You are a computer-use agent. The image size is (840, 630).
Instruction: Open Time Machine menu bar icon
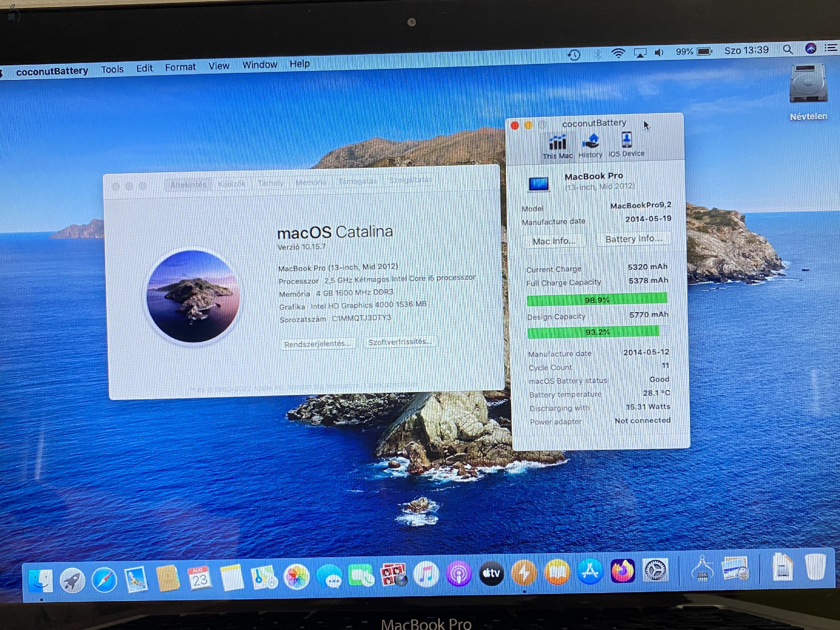pyautogui.click(x=574, y=55)
